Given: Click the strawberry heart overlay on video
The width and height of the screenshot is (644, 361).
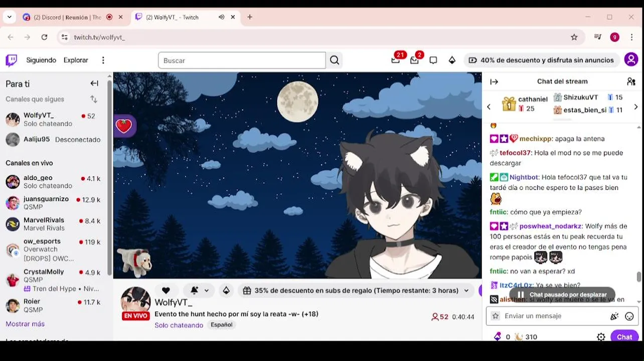Looking at the screenshot, I should [x=123, y=126].
